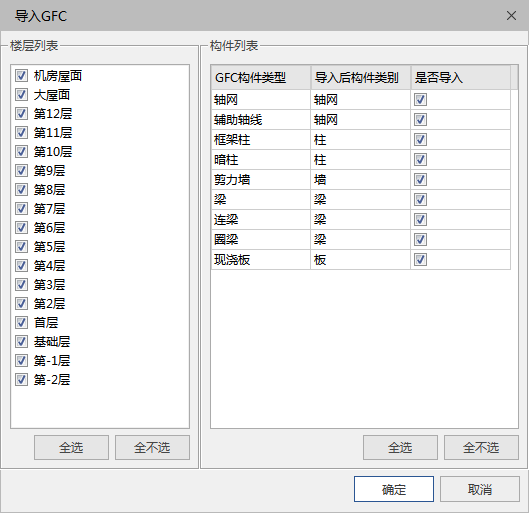Click 全选 under the floor list
The height and width of the screenshot is (513, 529).
point(71,448)
